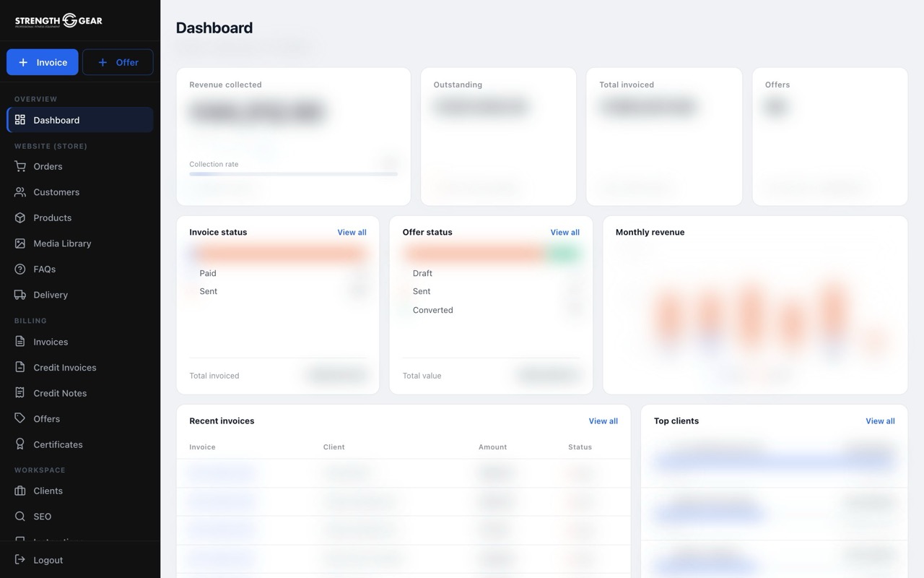Screen dimensions: 924x578
Task: Navigate to Offers in sidebar
Action: 80,418
